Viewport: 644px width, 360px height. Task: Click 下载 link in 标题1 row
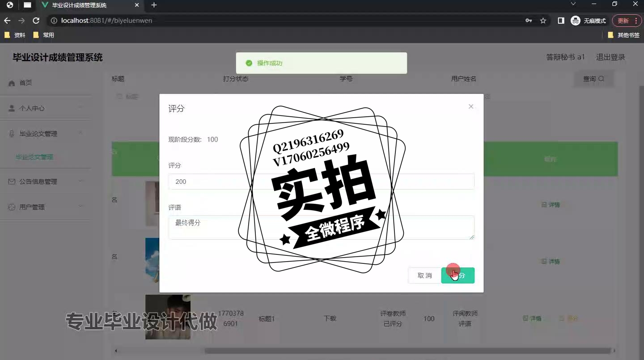[x=330, y=318]
